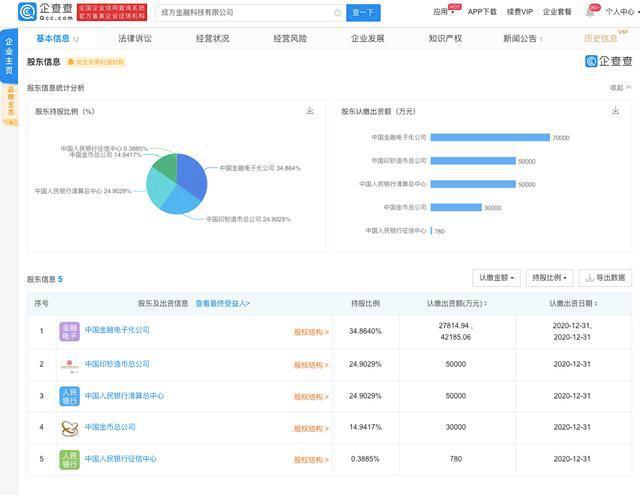This screenshot has width=640, height=495.
Task: Click the 34.8640% share cell
Action: click(365, 331)
